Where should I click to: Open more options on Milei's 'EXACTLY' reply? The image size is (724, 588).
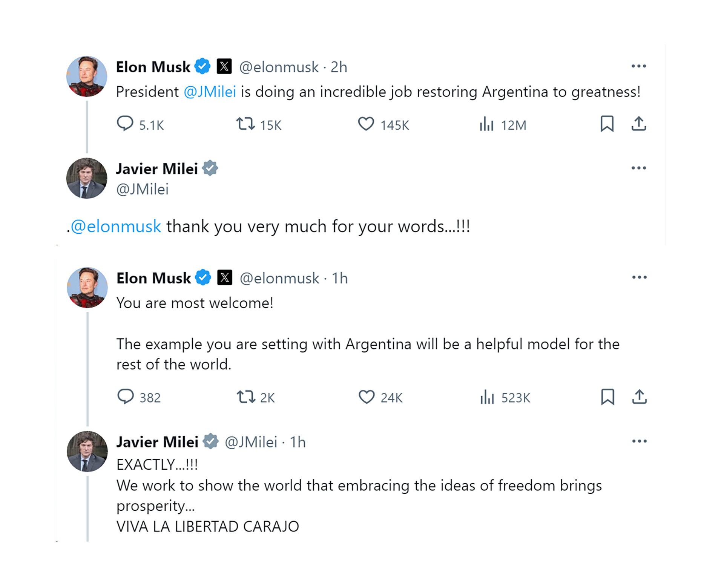[x=640, y=441]
